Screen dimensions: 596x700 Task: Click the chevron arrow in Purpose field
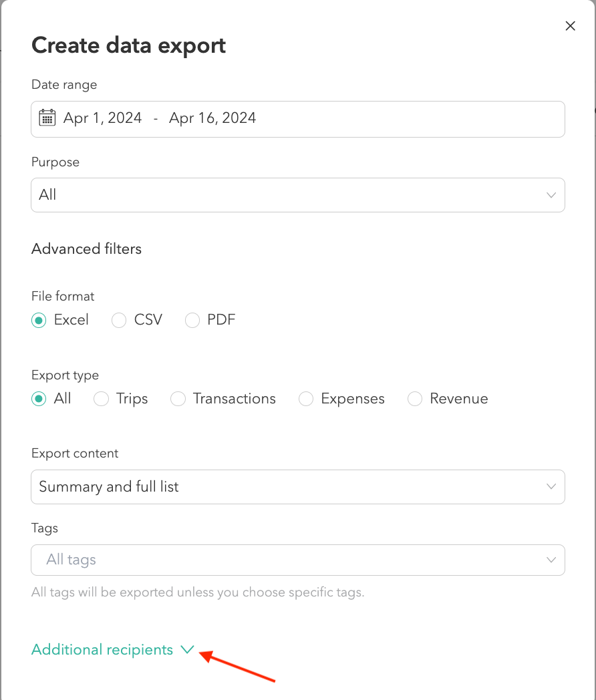point(551,195)
